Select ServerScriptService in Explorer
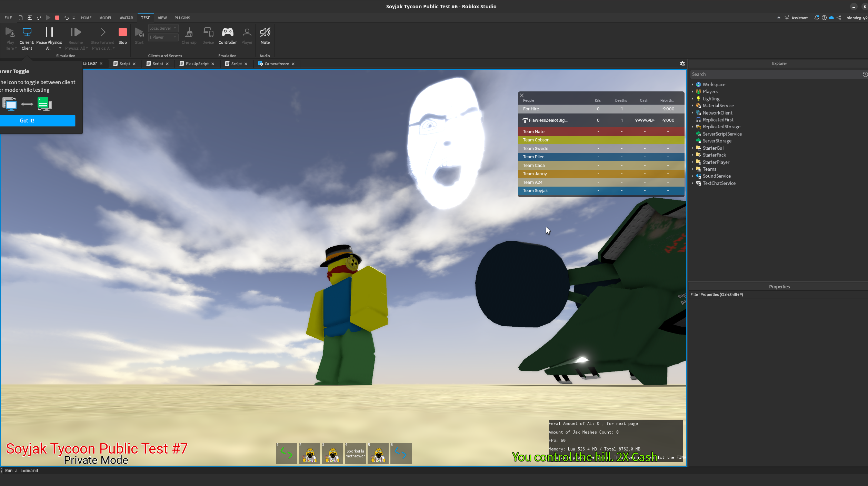This screenshot has width=868, height=486. click(x=722, y=134)
